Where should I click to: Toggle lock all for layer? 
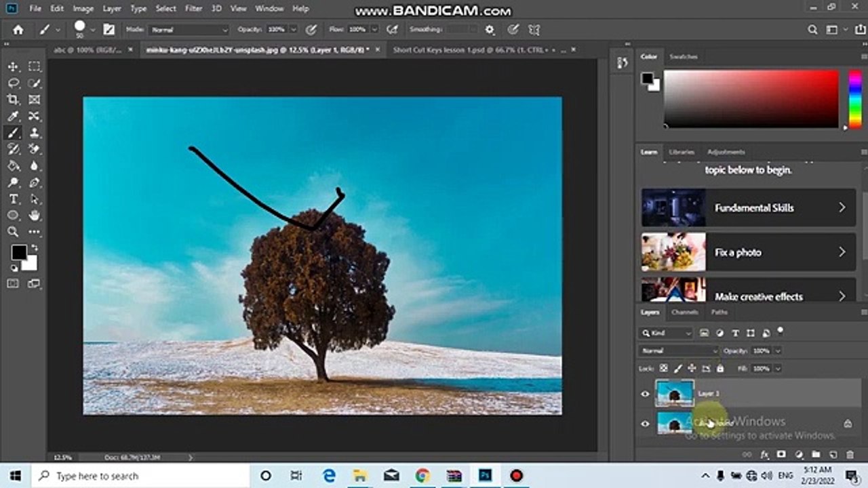point(720,368)
